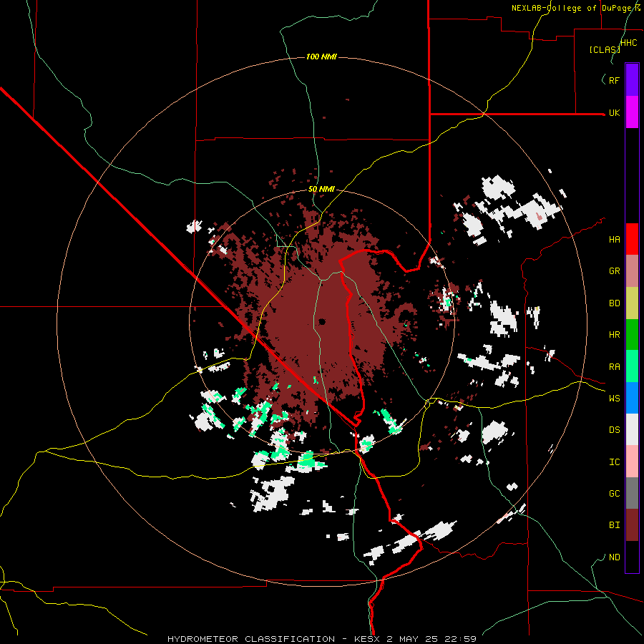Click the BI legend label
The width and height of the screenshot is (644, 644).
[614, 525]
